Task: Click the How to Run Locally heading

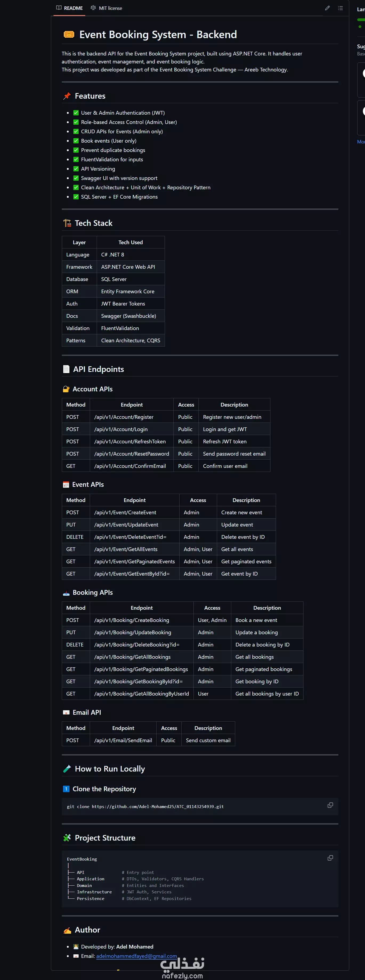Action: pyautogui.click(x=110, y=769)
